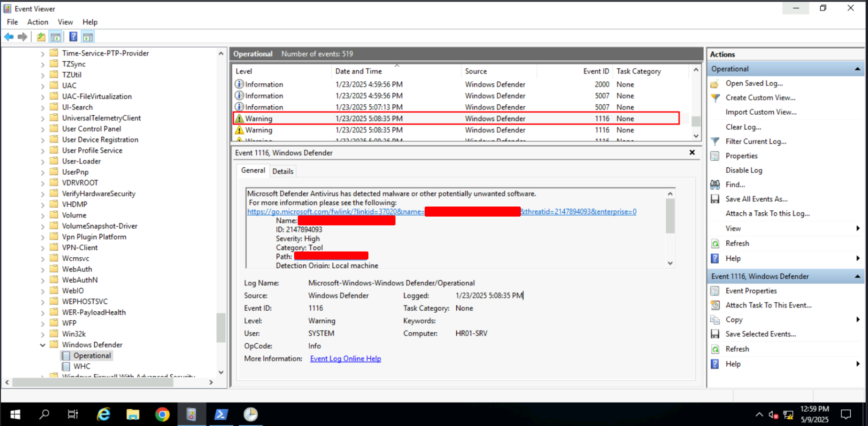Click the Forward arrow toolbar icon
The image size is (868, 426).
pyautogui.click(x=22, y=37)
